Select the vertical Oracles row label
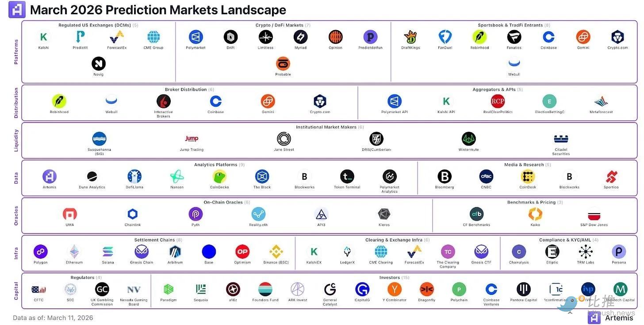 pos(16,216)
